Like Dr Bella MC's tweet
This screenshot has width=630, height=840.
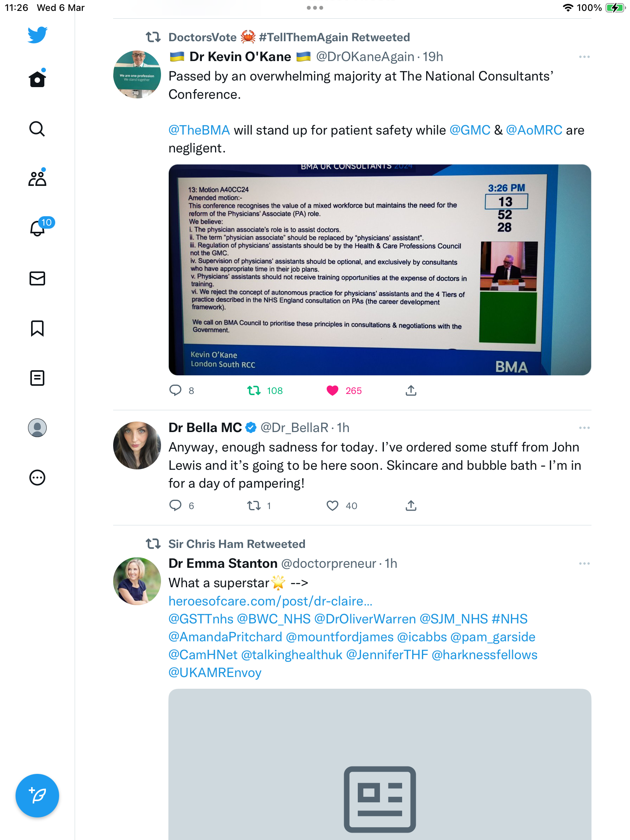(x=332, y=506)
